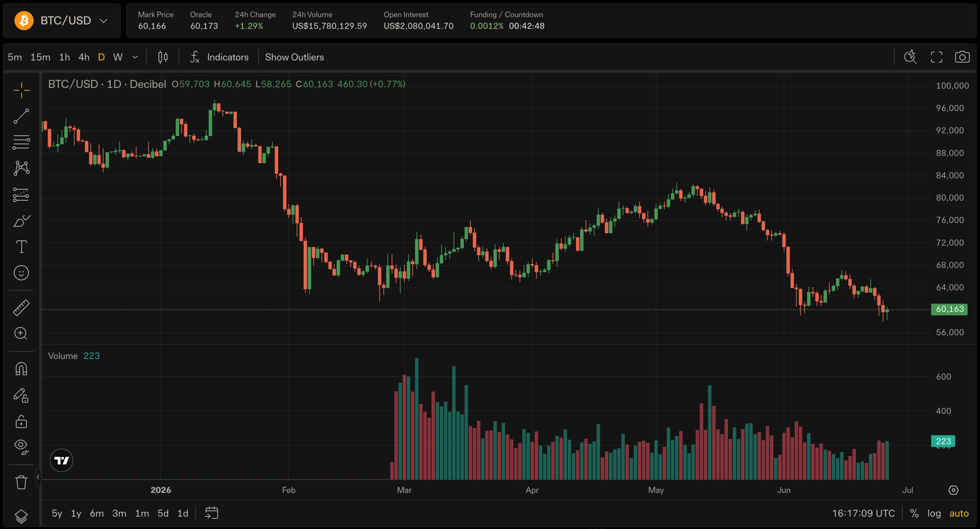Toggle auto scale on the price axis
The width and height of the screenshot is (980, 529).
[959, 513]
